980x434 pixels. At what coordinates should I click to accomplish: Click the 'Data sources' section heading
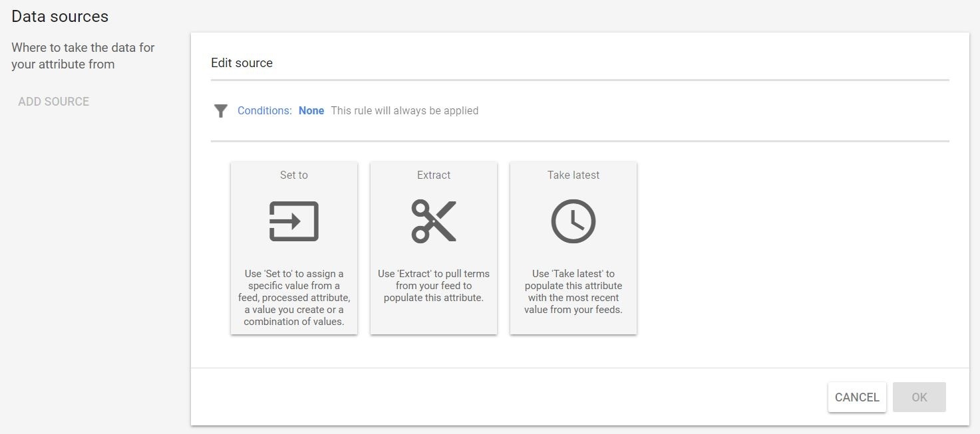[60, 17]
